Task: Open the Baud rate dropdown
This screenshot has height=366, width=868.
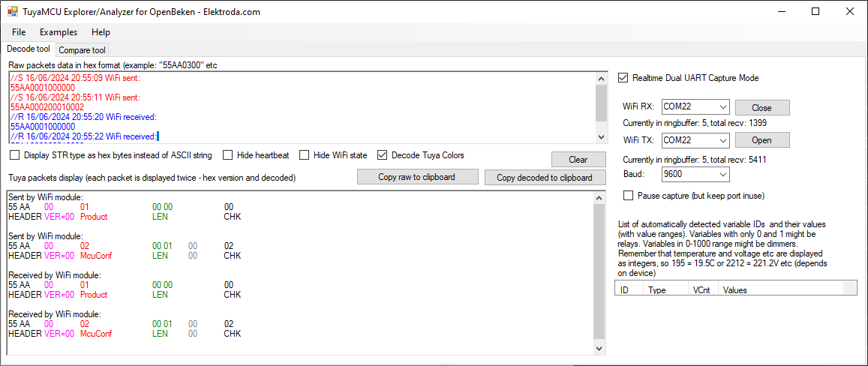Action: point(696,175)
